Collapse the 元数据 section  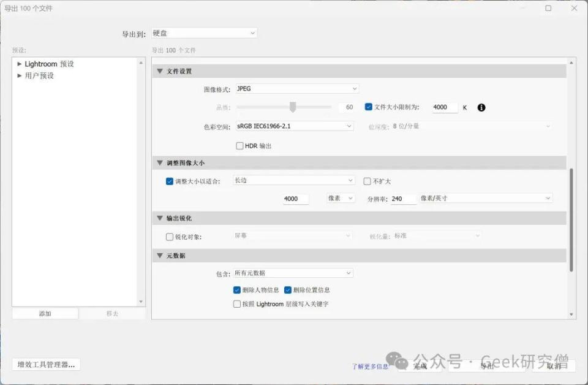160,256
